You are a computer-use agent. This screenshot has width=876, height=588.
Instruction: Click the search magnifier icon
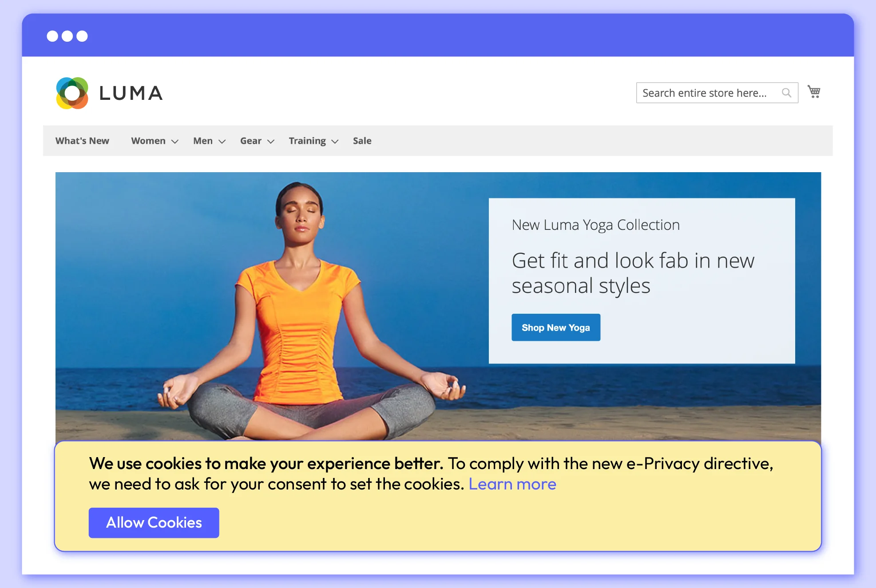786,93
